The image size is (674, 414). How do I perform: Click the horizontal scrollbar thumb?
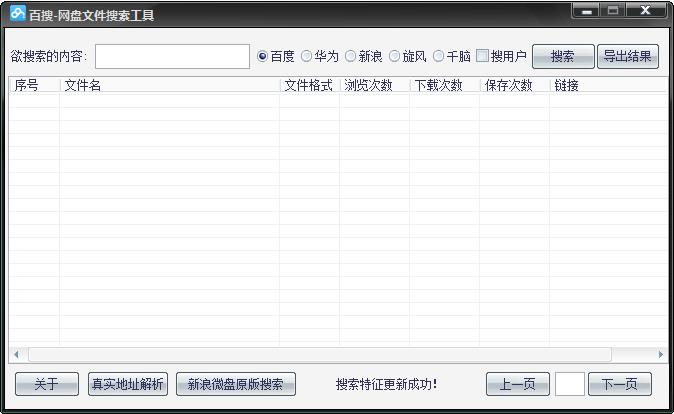[320, 355]
